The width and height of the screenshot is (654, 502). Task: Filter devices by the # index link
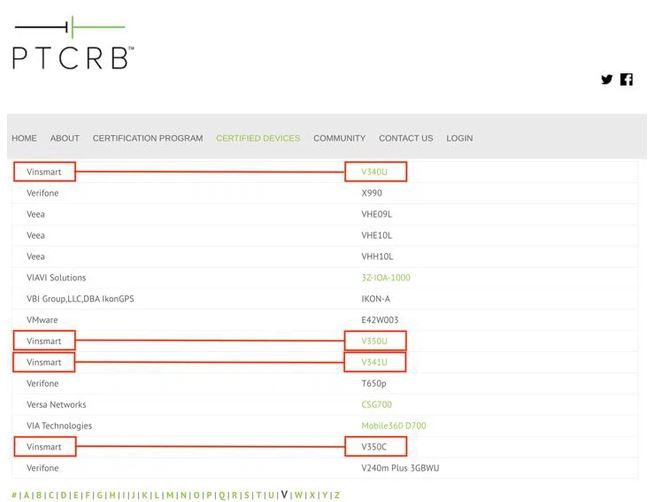(x=14, y=495)
